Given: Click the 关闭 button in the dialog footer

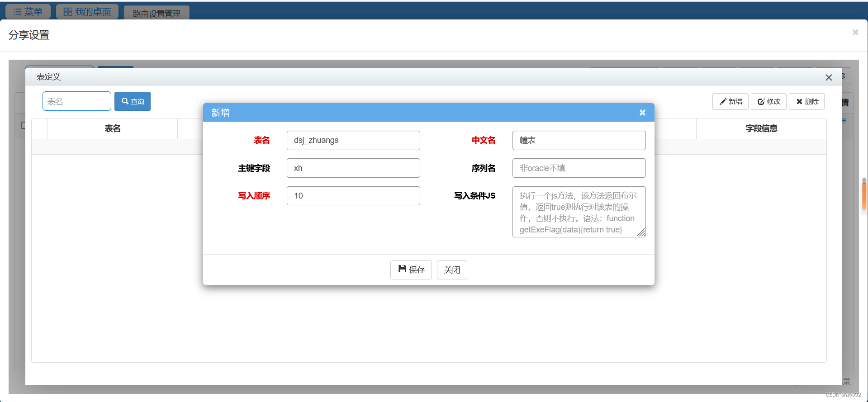Looking at the screenshot, I should pos(452,270).
